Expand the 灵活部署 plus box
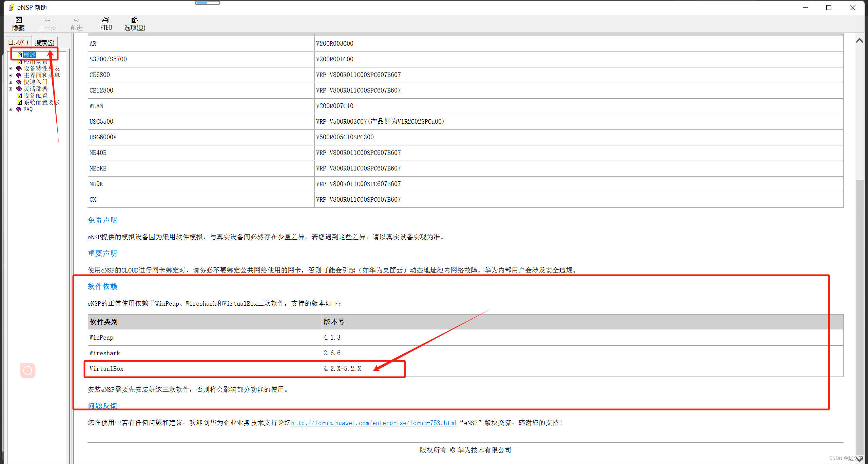 (x=11, y=89)
